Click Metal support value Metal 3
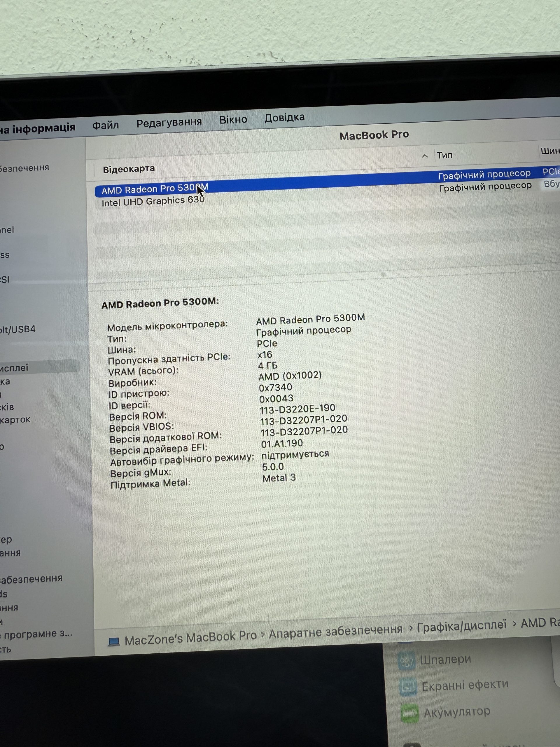The height and width of the screenshot is (747, 560). point(279,478)
